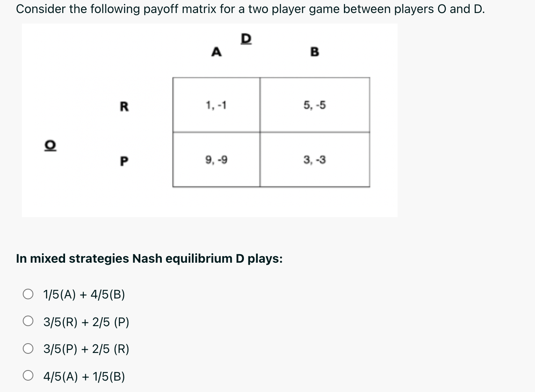Select radio option 3/5(R) + 2/5 (P)
535x392 pixels.
pos(28,321)
